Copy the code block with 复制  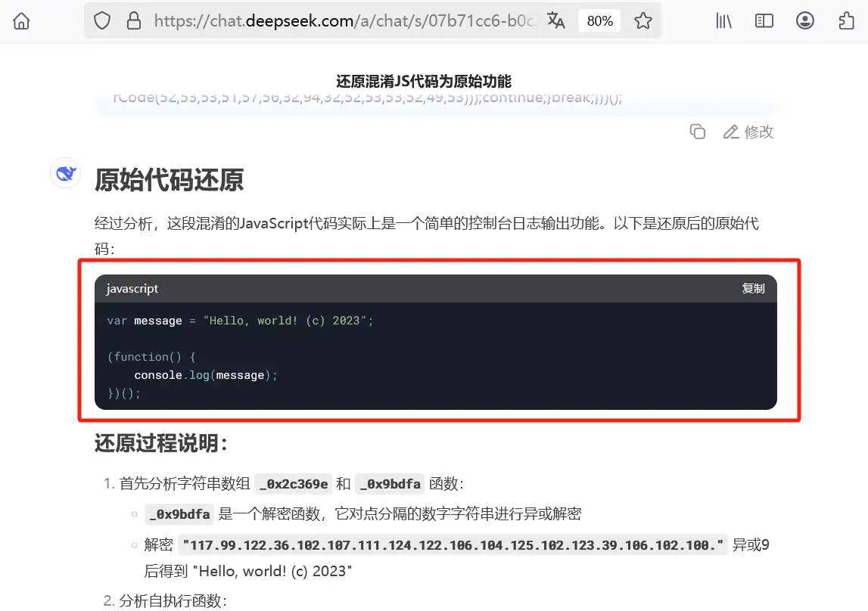(753, 288)
